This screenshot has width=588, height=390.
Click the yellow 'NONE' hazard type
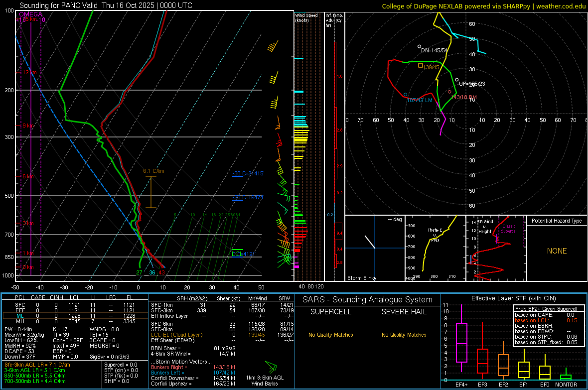click(557, 251)
